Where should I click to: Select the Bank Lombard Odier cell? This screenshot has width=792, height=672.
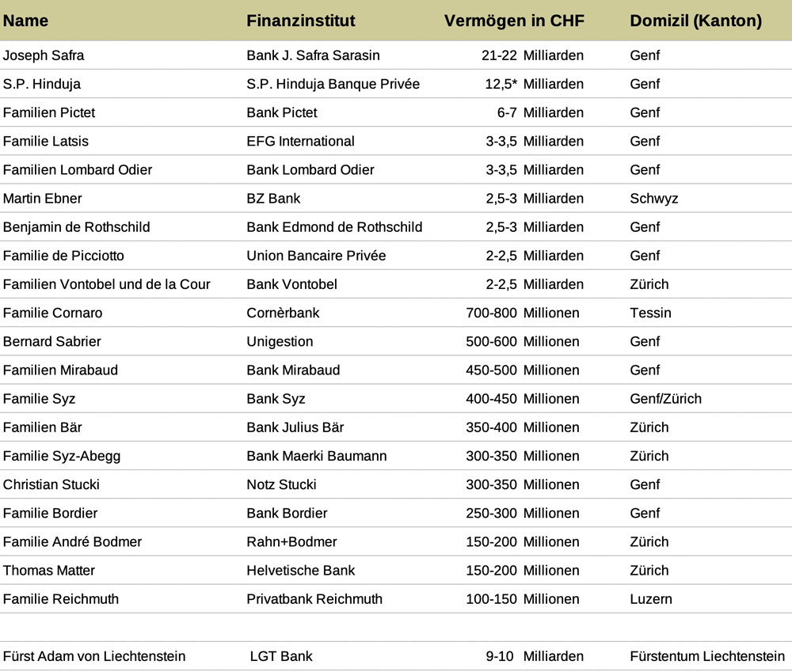(310, 170)
